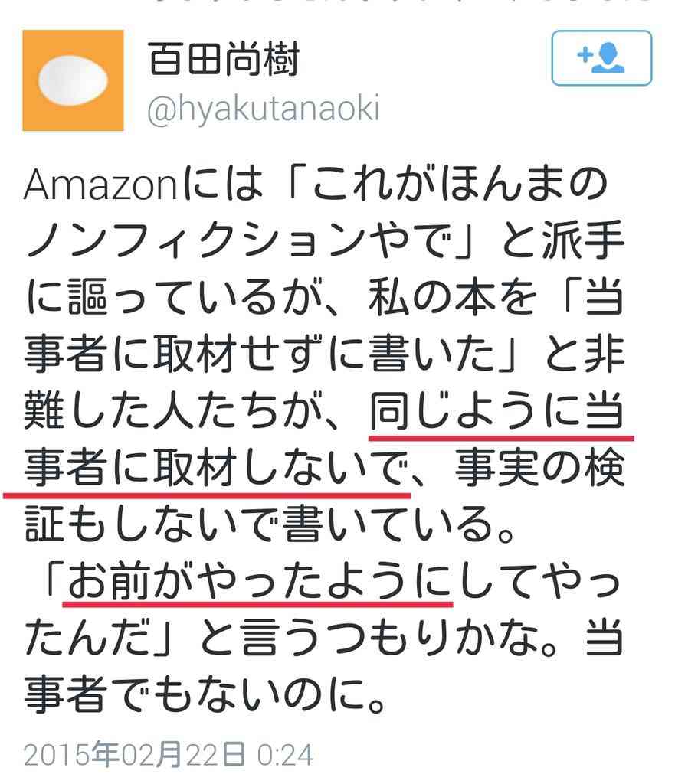
Task: Click the word Amazon in the tweet
Action: [100, 185]
